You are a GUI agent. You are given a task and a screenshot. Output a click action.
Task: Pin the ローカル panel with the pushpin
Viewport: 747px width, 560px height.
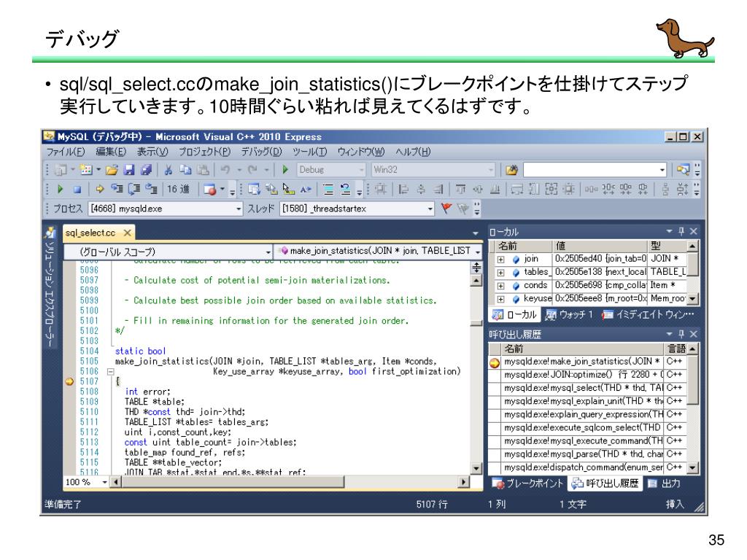tap(681, 231)
